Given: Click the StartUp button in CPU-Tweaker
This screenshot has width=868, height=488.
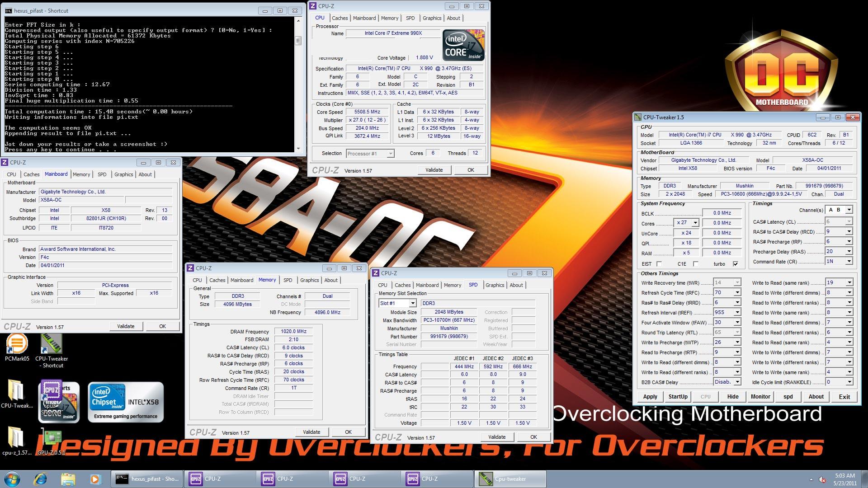Looking at the screenshot, I should [678, 397].
